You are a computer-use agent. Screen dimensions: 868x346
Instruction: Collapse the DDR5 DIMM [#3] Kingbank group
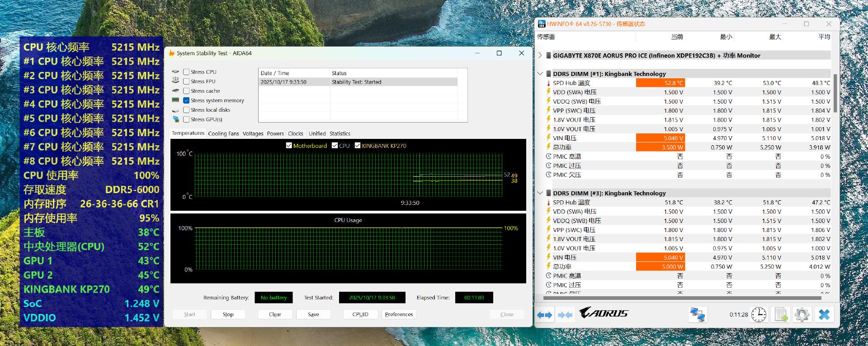point(540,193)
